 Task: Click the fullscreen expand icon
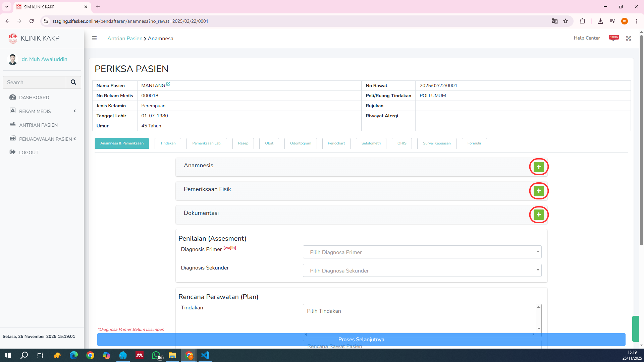point(629,38)
